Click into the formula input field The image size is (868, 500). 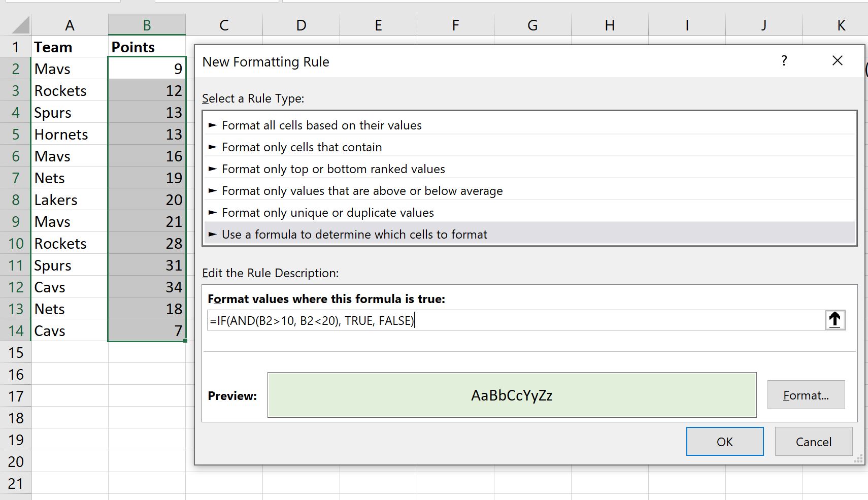(x=516, y=320)
